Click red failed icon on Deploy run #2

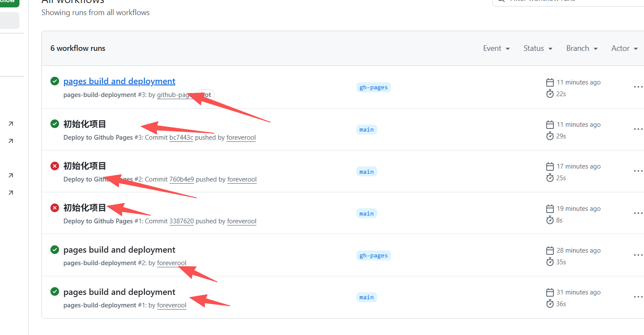click(x=55, y=166)
